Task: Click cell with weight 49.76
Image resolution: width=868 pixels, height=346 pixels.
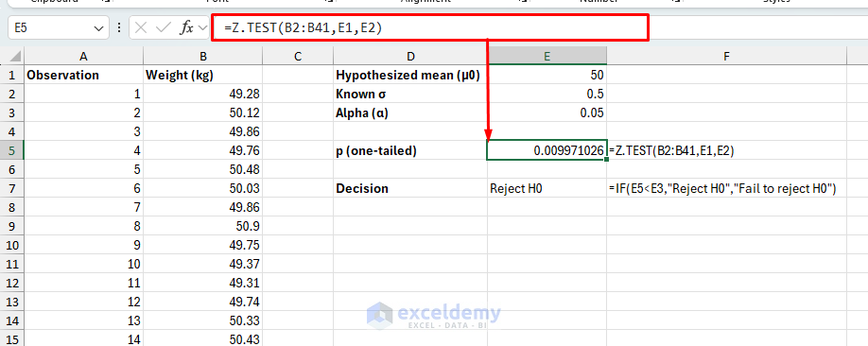Action: (203, 150)
